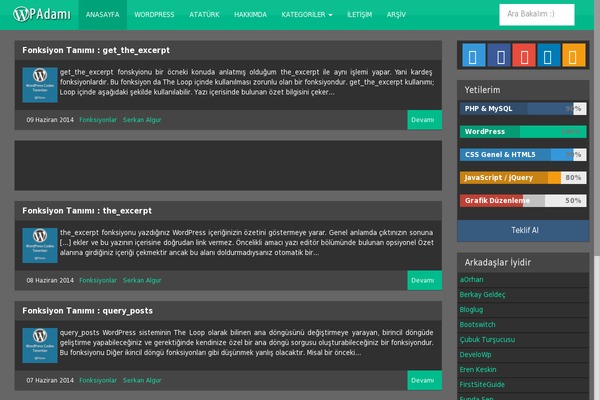Open author Serkan Algur on 09 Haziran post

point(142,120)
